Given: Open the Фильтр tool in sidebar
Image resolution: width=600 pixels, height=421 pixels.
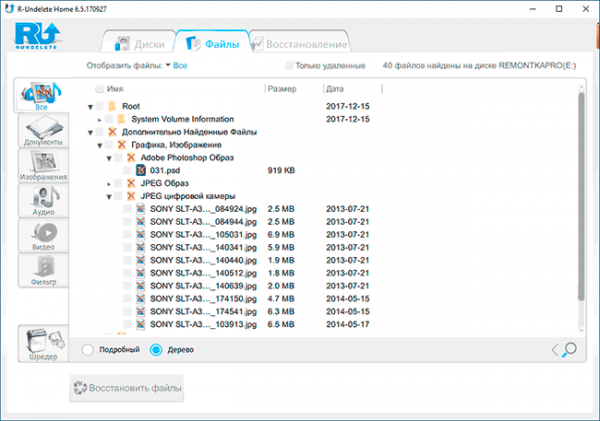Looking at the screenshot, I should click(43, 270).
